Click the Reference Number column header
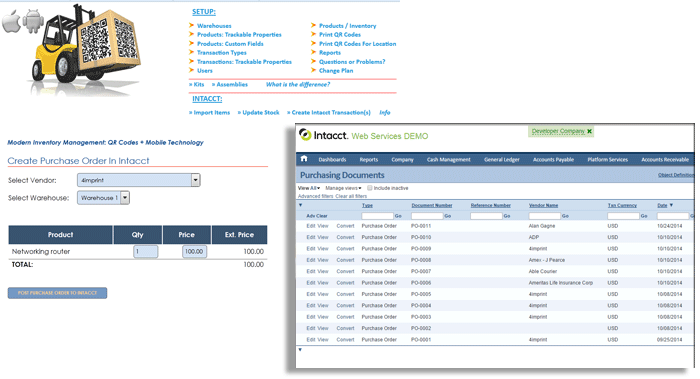This screenshot has height=379, width=700. point(491,205)
